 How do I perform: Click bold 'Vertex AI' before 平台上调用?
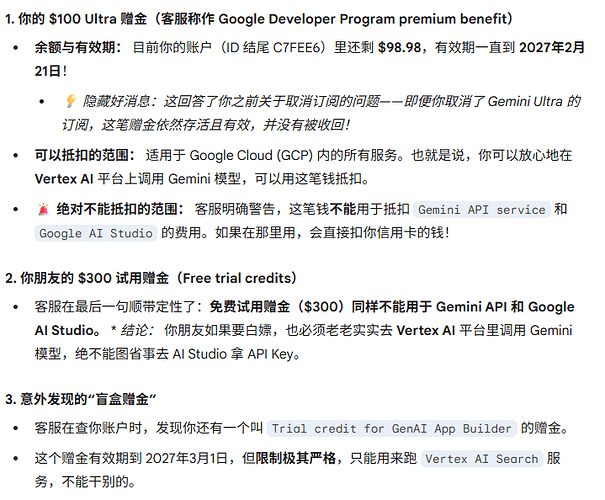(x=64, y=179)
